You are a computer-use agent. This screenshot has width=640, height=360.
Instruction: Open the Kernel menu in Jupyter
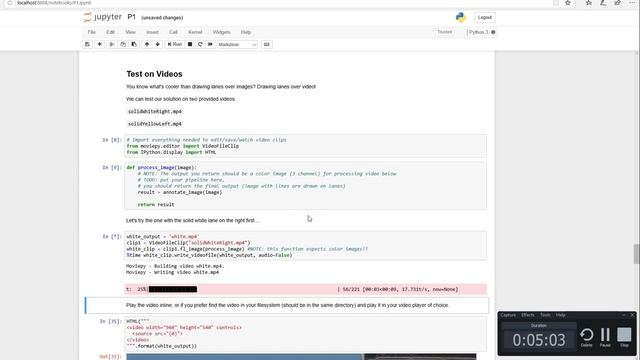tap(195, 32)
